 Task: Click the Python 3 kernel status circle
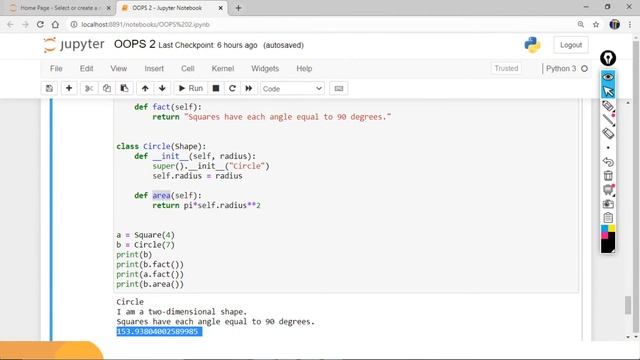tap(584, 69)
